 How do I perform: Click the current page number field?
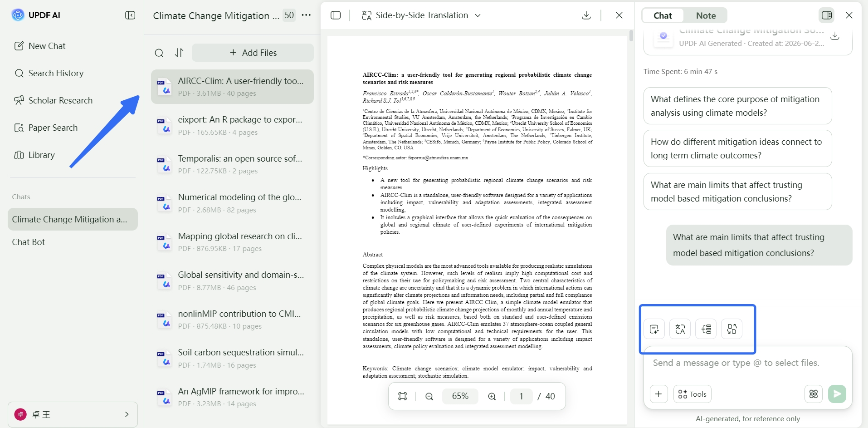pos(522,396)
